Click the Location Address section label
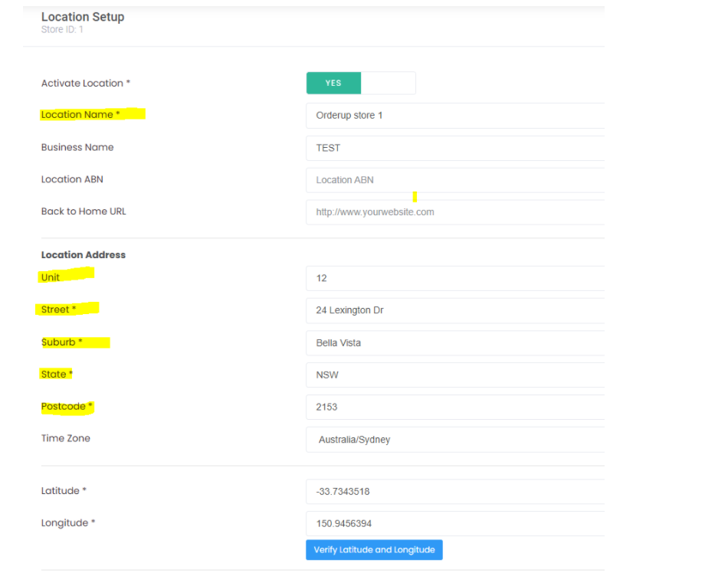This screenshot has width=728, height=573. [x=84, y=255]
